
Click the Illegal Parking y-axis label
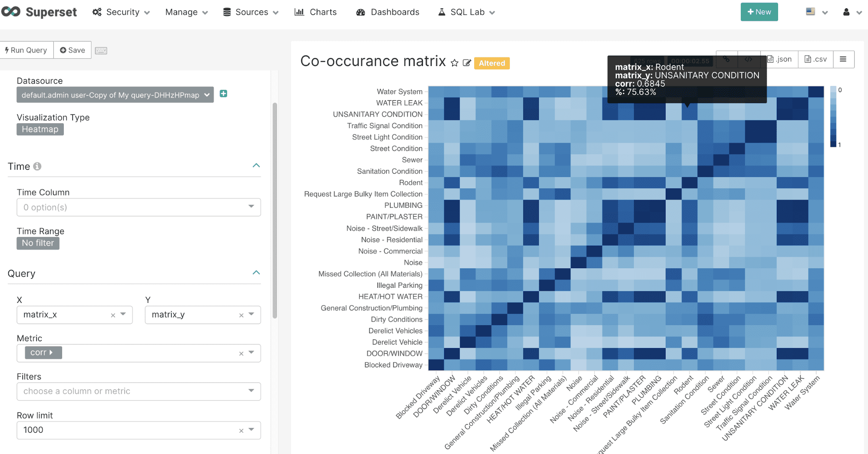tap(399, 285)
